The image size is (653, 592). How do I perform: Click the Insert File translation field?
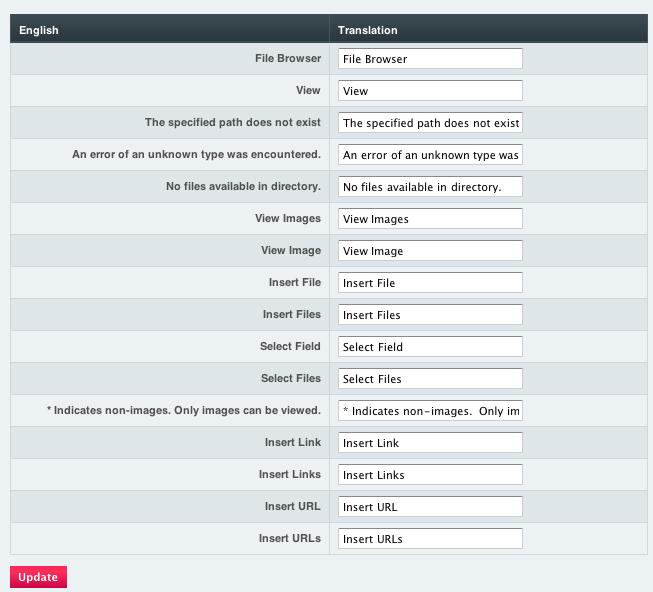pyautogui.click(x=430, y=283)
